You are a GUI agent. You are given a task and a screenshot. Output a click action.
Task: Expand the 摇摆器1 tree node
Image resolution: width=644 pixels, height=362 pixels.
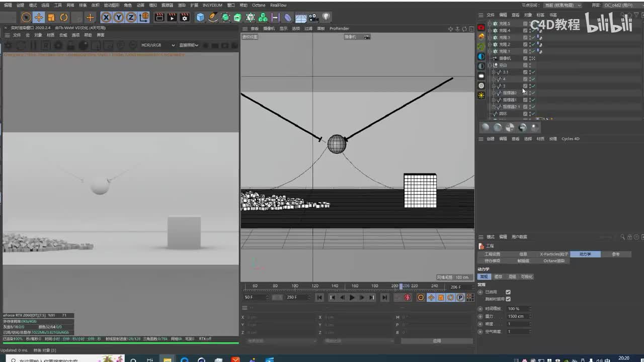493,100
